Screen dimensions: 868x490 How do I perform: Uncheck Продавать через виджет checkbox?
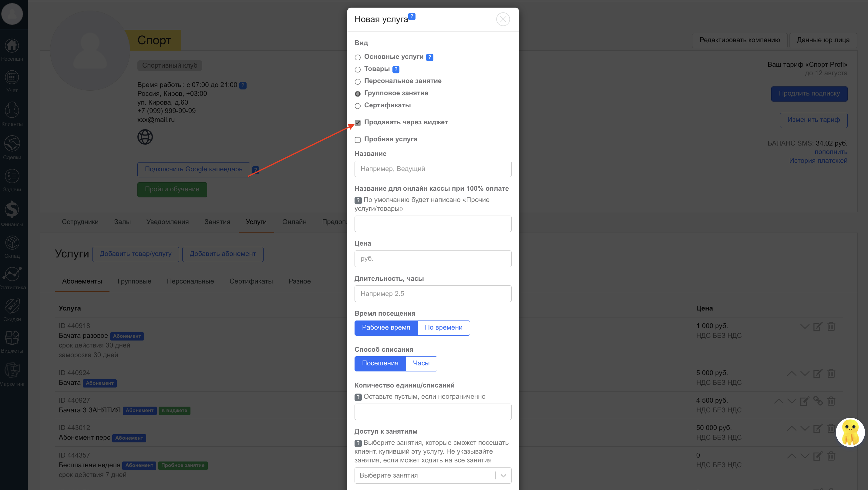tap(358, 122)
